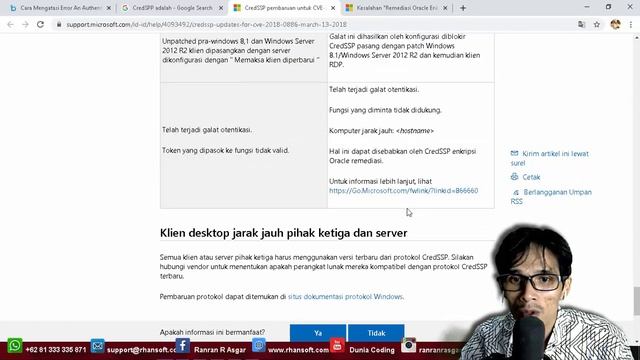Screen dimensions: 640x360
Task: Switch to Kesalahan Remediasi Oracle tab
Action: point(396,8)
